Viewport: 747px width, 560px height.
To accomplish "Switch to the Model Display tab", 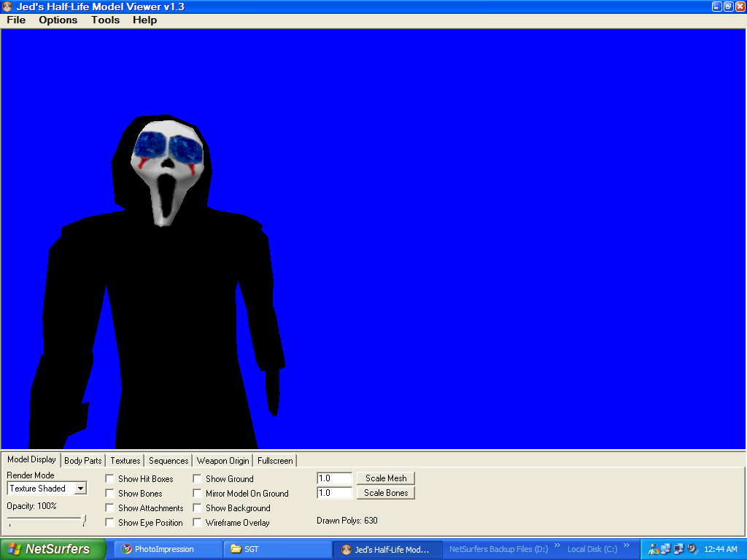I will point(31,459).
